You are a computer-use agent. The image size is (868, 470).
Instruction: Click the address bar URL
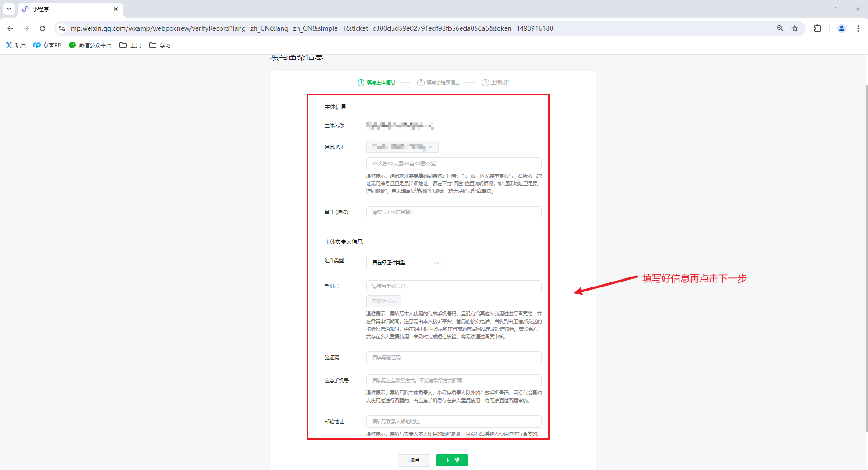[312, 28]
